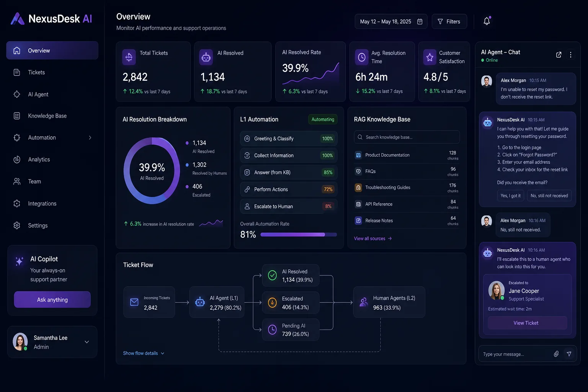Click the Troubleshooting Guides source icon
The image size is (588, 392).
tap(358, 188)
